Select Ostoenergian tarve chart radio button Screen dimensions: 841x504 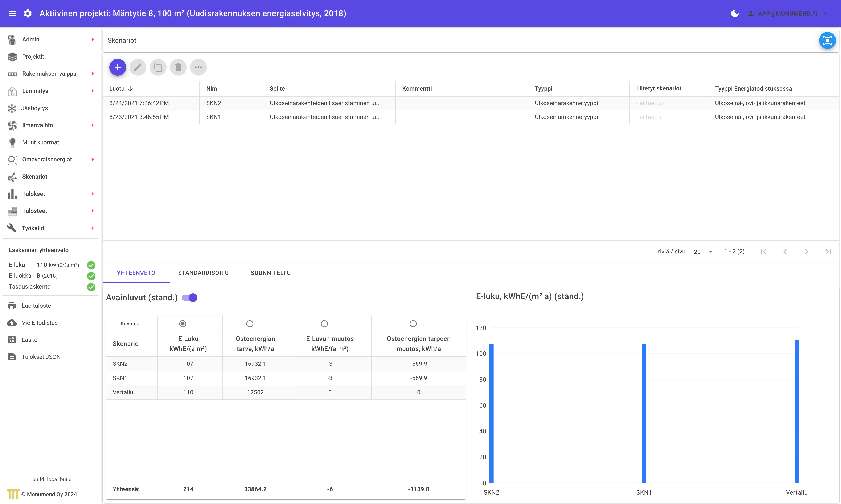tap(250, 324)
